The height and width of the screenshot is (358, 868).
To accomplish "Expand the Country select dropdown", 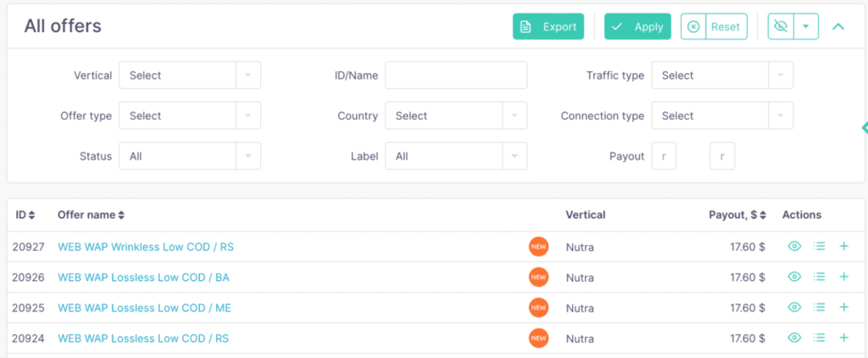I will [x=455, y=116].
